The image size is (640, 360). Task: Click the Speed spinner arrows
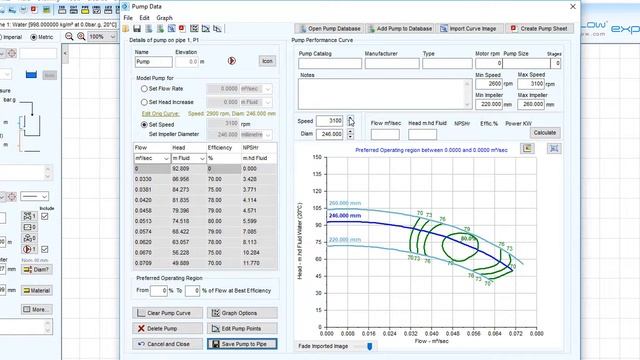pos(351,121)
